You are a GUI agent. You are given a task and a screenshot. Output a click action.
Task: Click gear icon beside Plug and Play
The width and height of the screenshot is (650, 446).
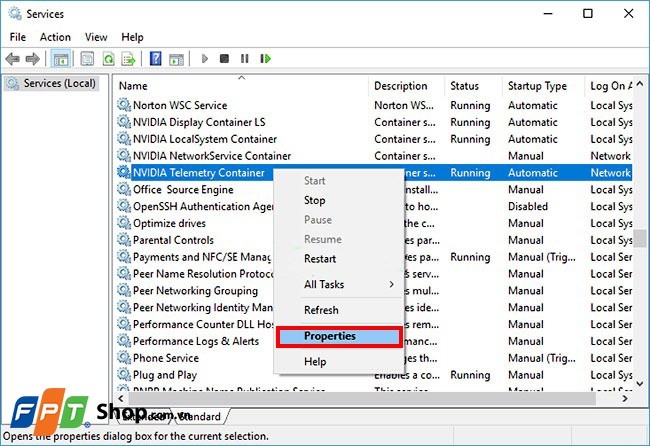pyautogui.click(x=124, y=374)
